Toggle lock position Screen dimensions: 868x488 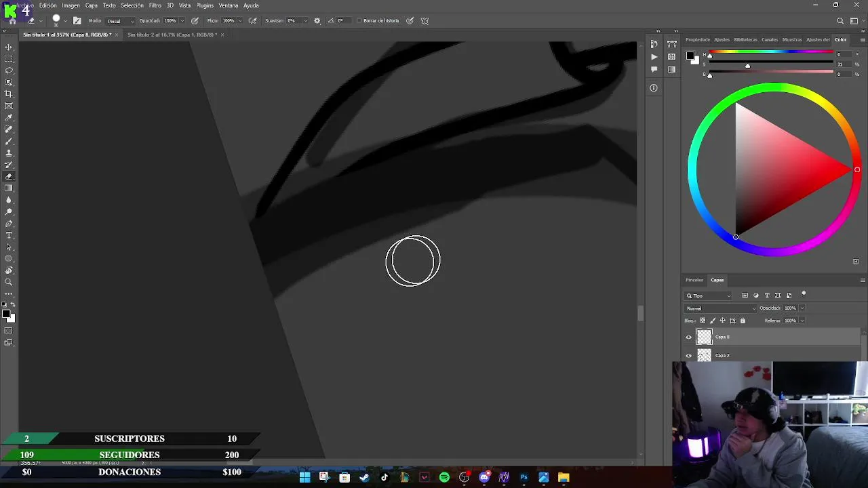coord(722,321)
